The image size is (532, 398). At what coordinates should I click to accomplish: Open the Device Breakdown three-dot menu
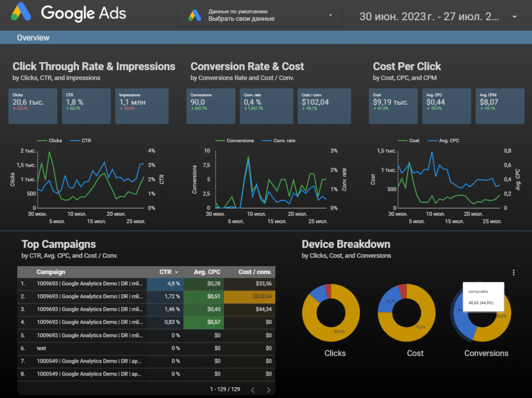pyautogui.click(x=513, y=272)
